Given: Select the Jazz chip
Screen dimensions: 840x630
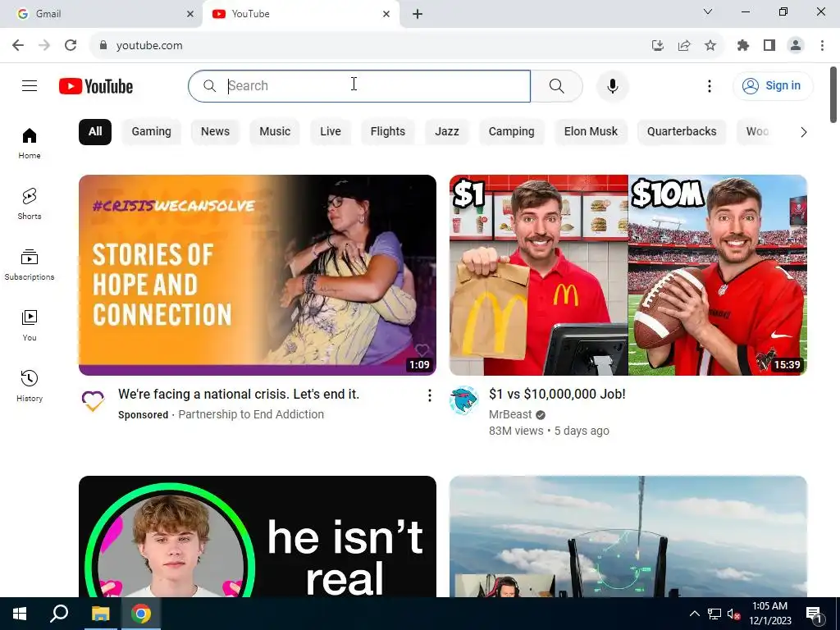Looking at the screenshot, I should pyautogui.click(x=447, y=132).
